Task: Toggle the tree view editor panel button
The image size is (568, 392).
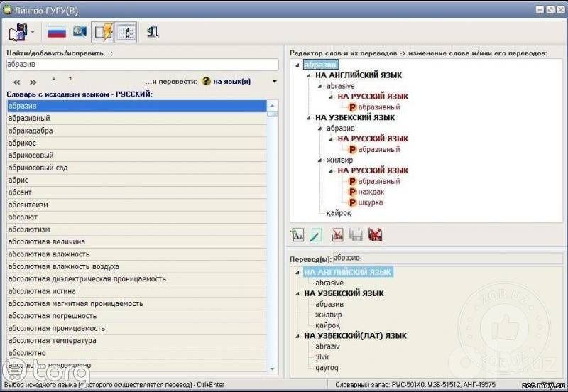Action: point(126,32)
